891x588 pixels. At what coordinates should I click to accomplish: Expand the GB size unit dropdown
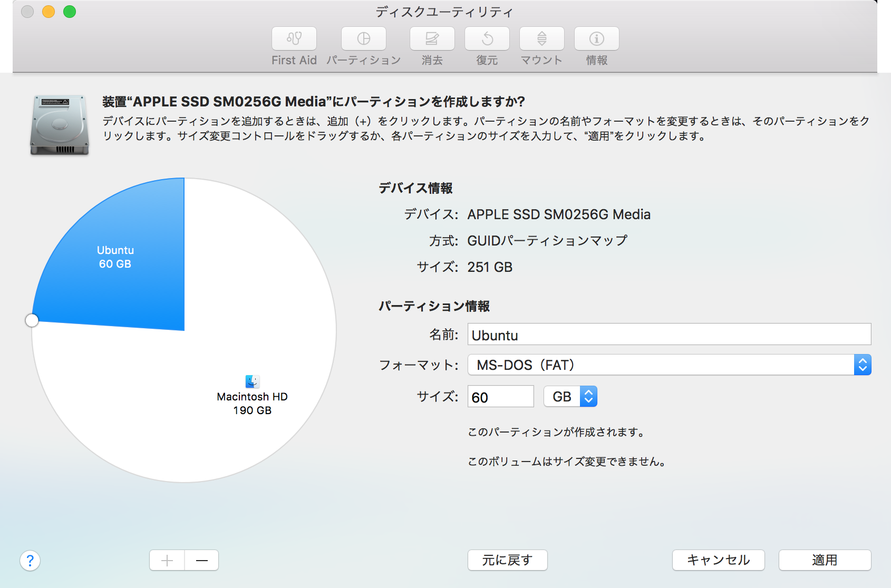pyautogui.click(x=570, y=397)
